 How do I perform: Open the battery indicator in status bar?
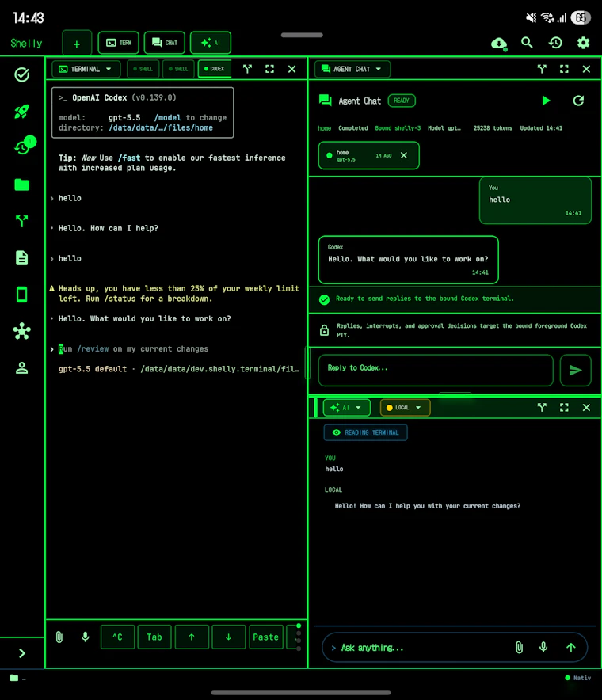pyautogui.click(x=581, y=18)
